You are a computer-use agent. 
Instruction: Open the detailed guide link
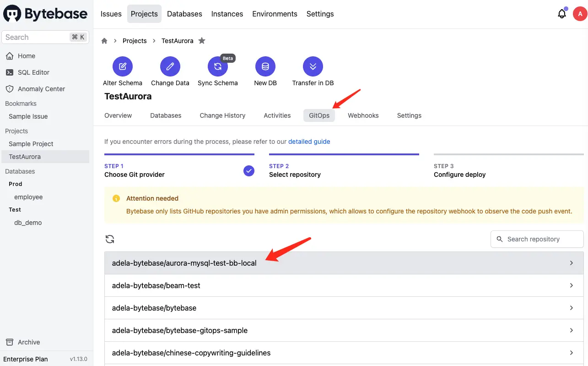(x=309, y=142)
